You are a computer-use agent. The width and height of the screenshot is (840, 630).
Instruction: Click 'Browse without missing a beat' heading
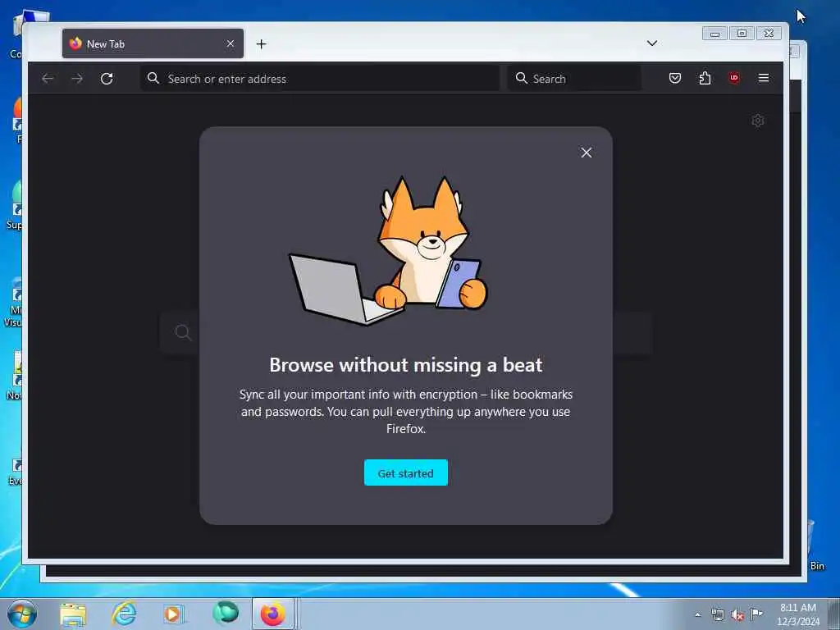pyautogui.click(x=405, y=365)
